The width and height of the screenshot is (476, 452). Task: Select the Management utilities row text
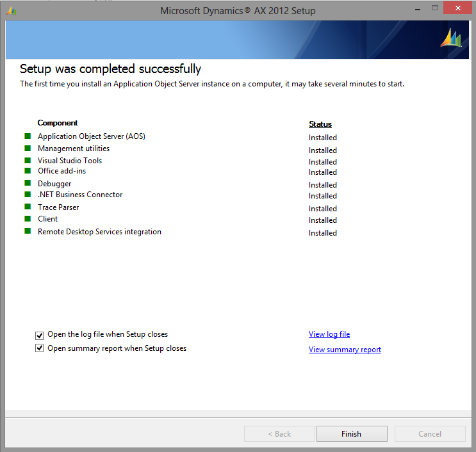pos(74,149)
